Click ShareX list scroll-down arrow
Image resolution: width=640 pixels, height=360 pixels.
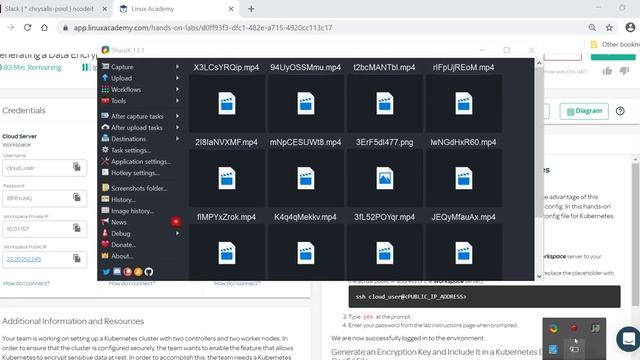[539, 276]
